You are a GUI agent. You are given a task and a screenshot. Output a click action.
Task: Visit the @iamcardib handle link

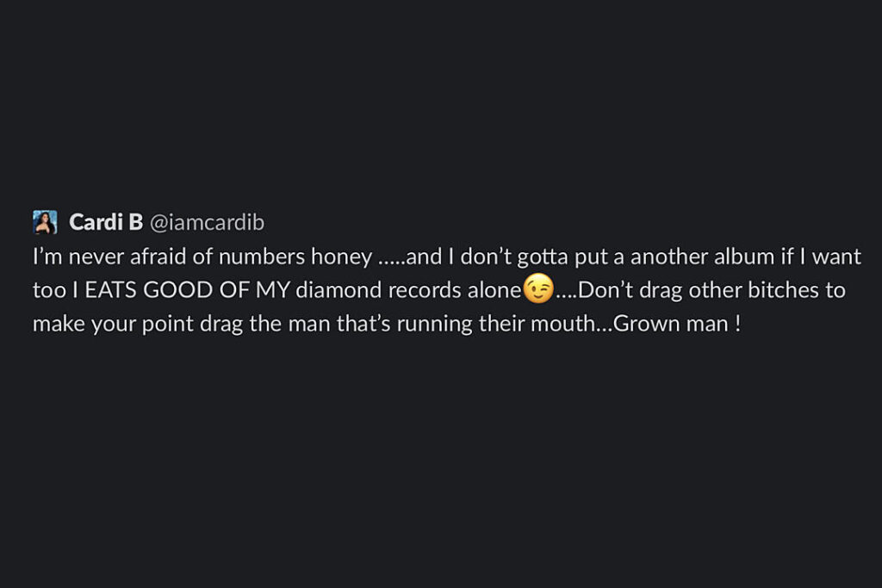[x=207, y=223]
